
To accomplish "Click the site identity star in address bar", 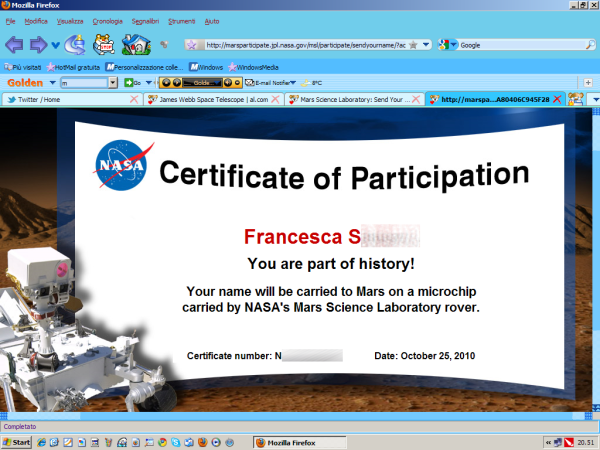I will pyautogui.click(x=192, y=45).
